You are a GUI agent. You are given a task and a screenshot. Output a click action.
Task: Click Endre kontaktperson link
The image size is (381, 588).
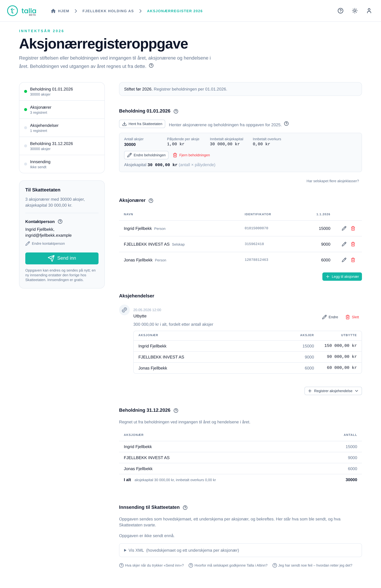45,244
